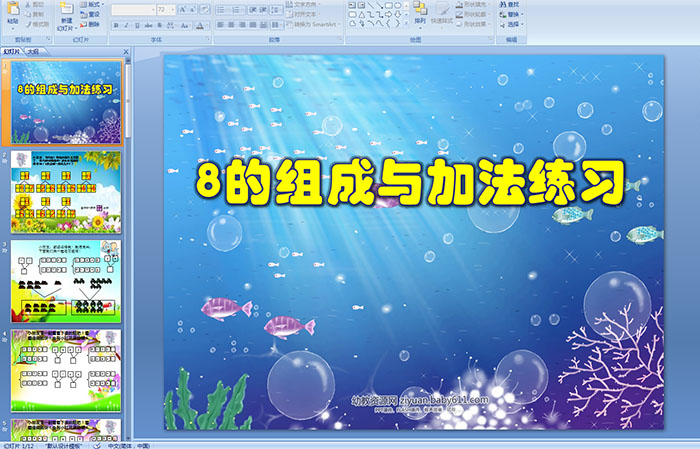This screenshot has height=449, width=700.
Task: Switch to the Outline (大纲) tab
Action: point(33,50)
